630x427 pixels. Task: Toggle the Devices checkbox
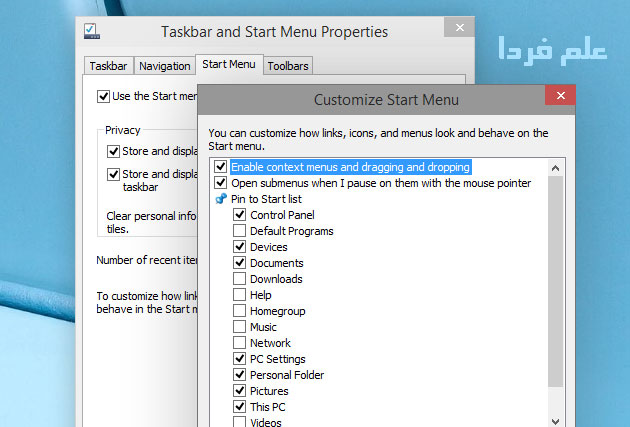click(x=240, y=247)
